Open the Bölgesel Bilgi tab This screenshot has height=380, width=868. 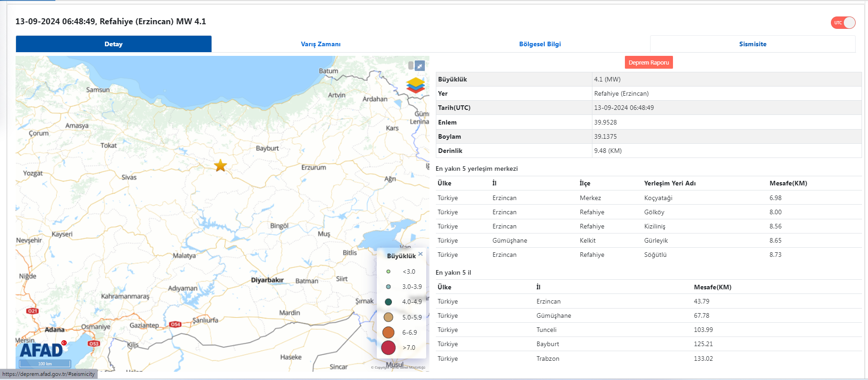pos(540,44)
